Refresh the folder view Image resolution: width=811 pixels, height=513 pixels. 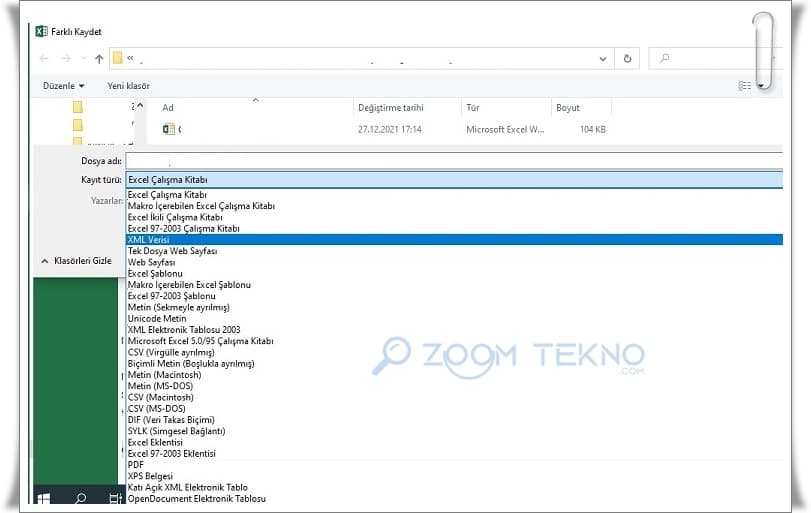point(627,58)
